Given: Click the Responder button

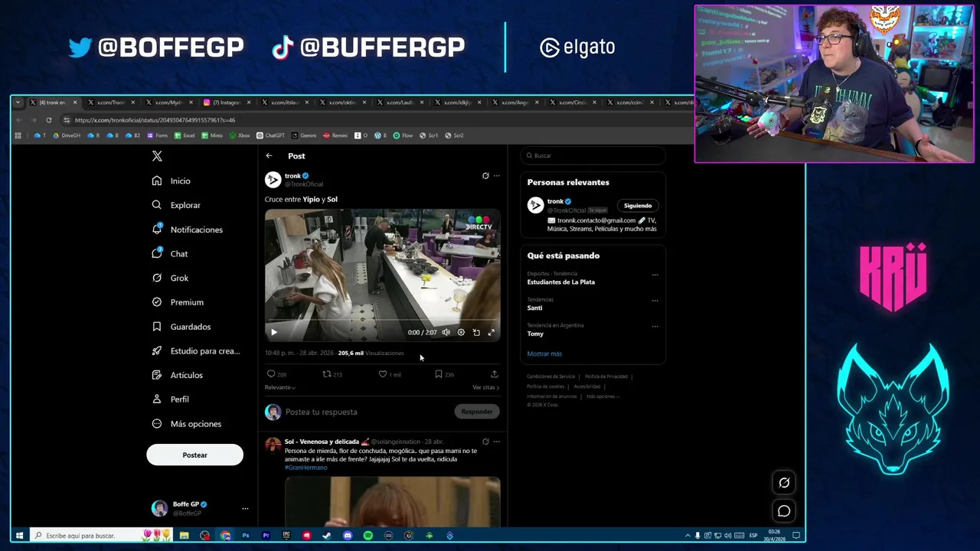Looking at the screenshot, I should pyautogui.click(x=477, y=412).
